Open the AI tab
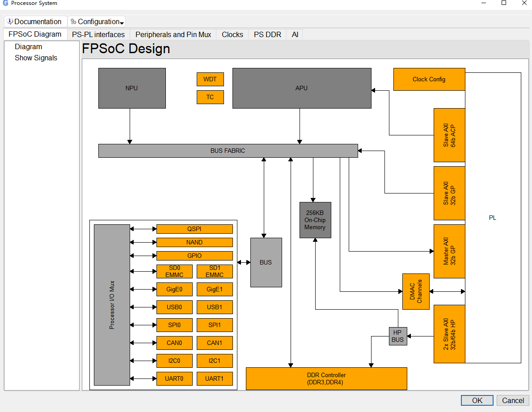 [295, 34]
